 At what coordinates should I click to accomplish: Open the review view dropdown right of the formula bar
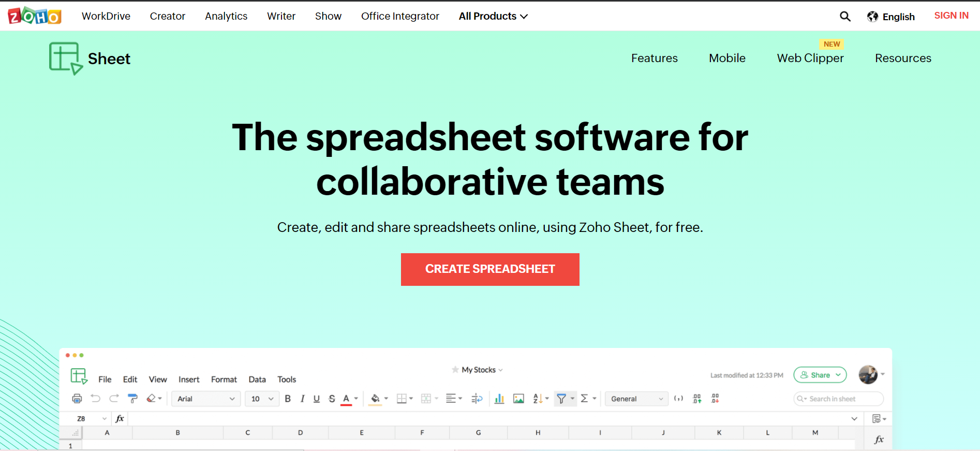879,418
